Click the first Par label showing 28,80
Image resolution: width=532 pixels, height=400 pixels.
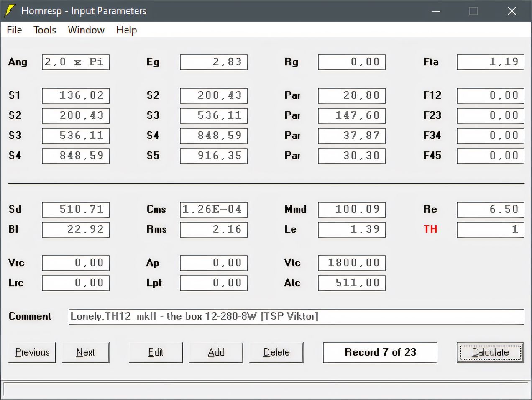point(292,95)
